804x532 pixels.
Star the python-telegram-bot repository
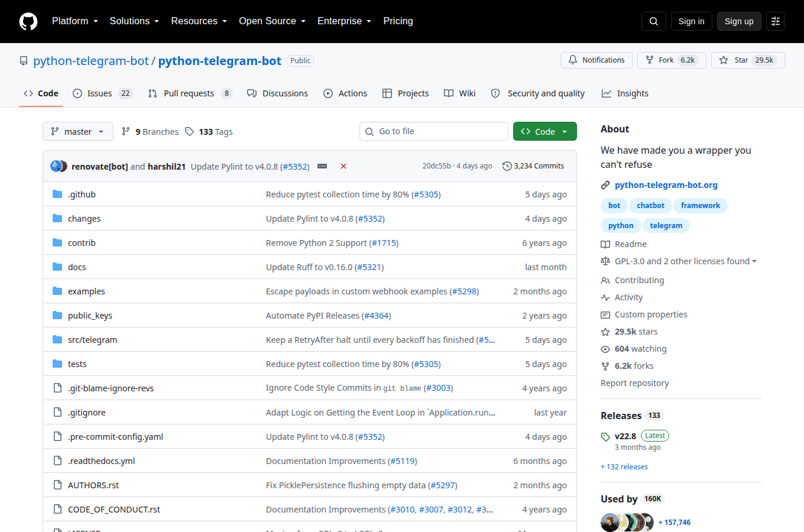tap(748, 60)
